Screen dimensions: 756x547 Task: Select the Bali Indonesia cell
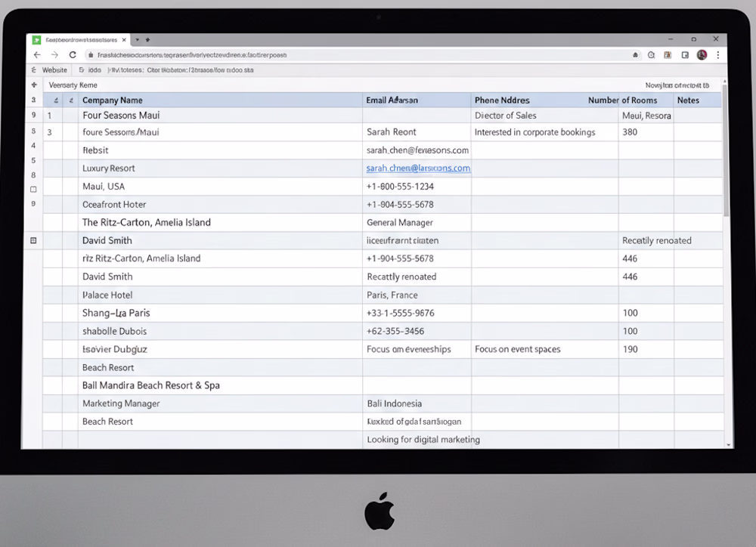coord(417,403)
